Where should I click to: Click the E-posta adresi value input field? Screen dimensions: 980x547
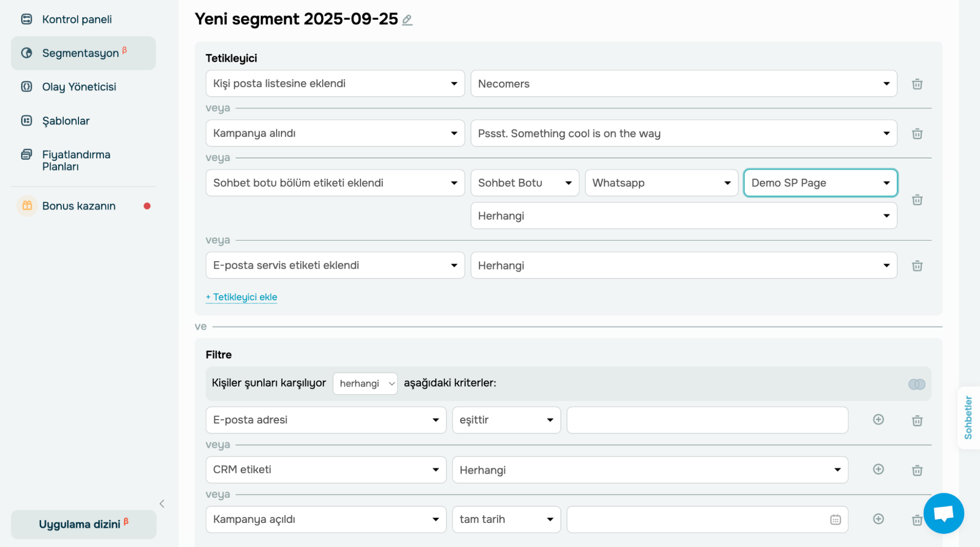click(707, 420)
